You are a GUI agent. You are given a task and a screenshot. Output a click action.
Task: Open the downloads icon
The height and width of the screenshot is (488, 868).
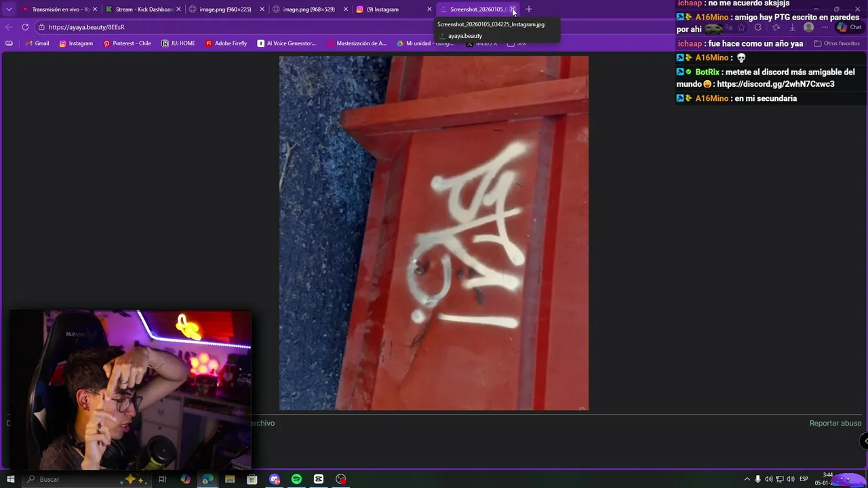pos(792,28)
